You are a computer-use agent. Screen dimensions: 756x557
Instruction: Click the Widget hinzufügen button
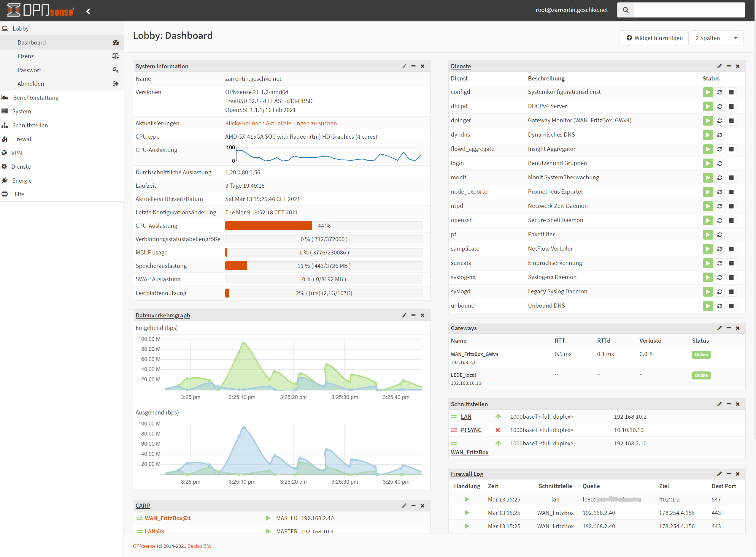tap(654, 38)
